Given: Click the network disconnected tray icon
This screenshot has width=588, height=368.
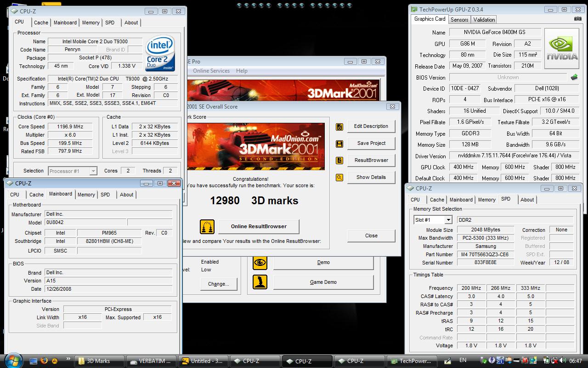Looking at the screenshot, I should click(554, 361).
